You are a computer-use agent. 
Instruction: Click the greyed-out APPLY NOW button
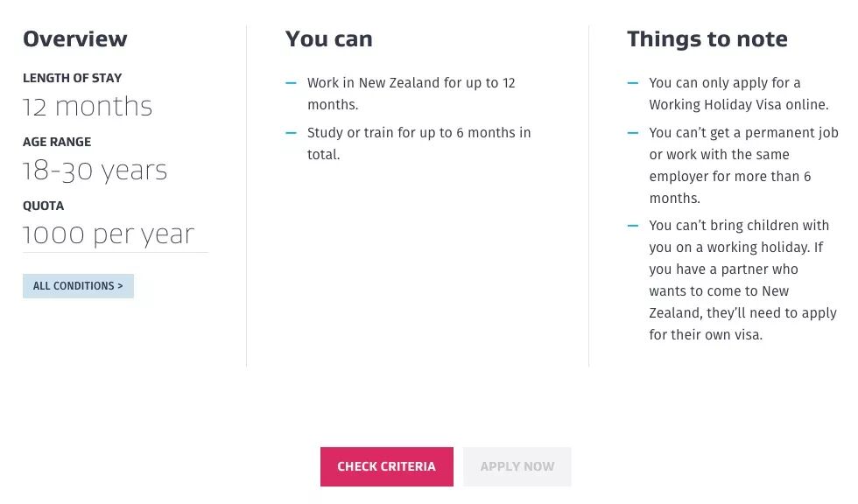point(517,466)
